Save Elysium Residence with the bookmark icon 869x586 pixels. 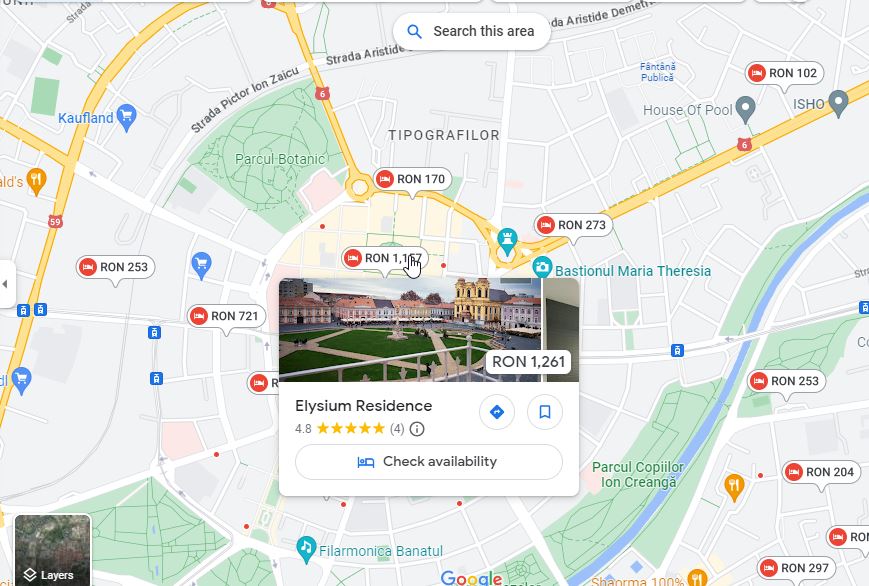545,412
